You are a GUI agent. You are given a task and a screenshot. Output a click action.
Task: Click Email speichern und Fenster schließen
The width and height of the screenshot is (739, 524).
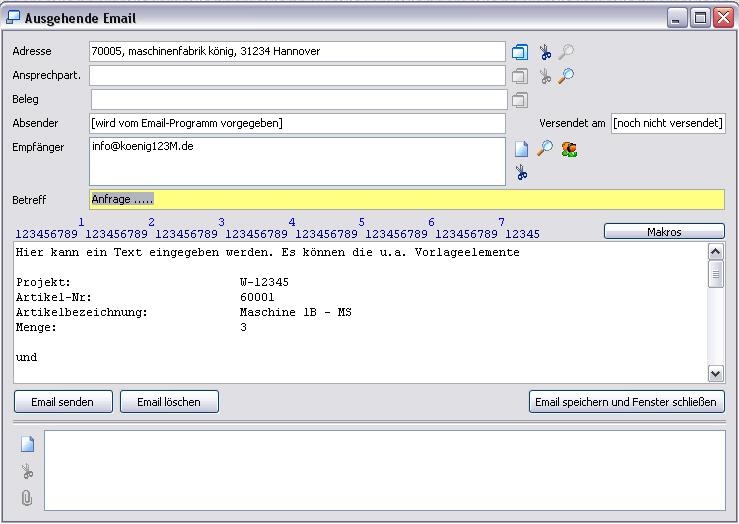tap(626, 402)
